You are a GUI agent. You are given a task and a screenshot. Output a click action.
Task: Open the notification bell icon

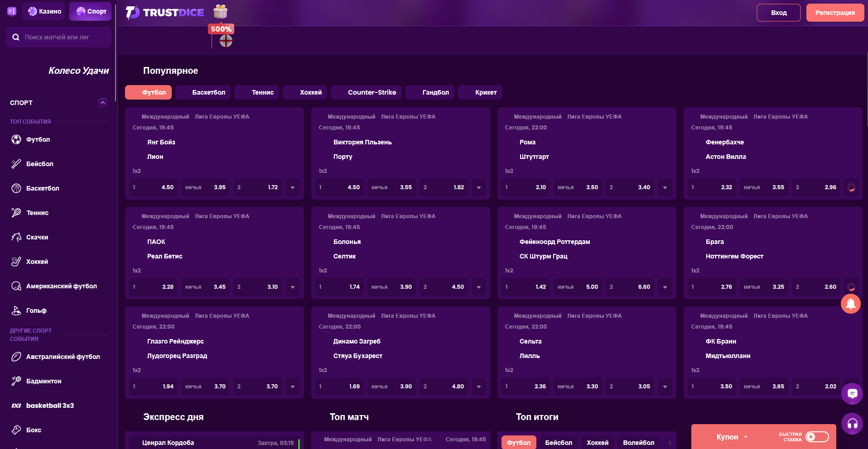(850, 304)
